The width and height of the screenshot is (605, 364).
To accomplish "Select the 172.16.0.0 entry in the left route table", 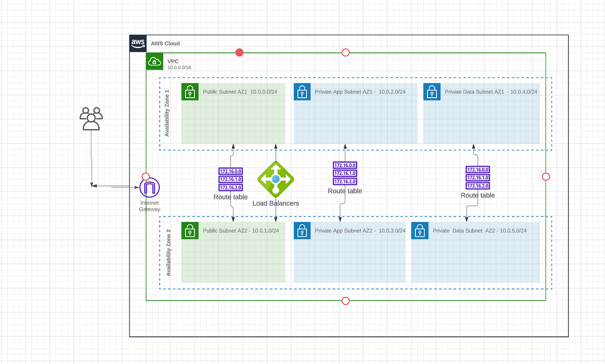I will [230, 171].
